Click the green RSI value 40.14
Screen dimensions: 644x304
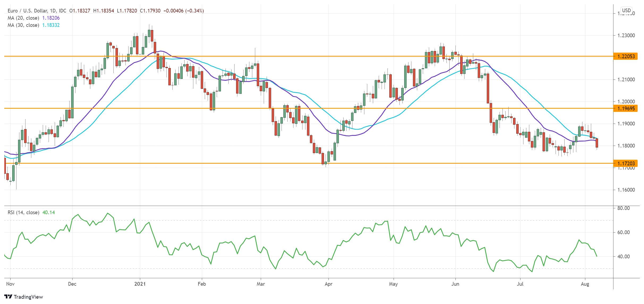pos(49,212)
